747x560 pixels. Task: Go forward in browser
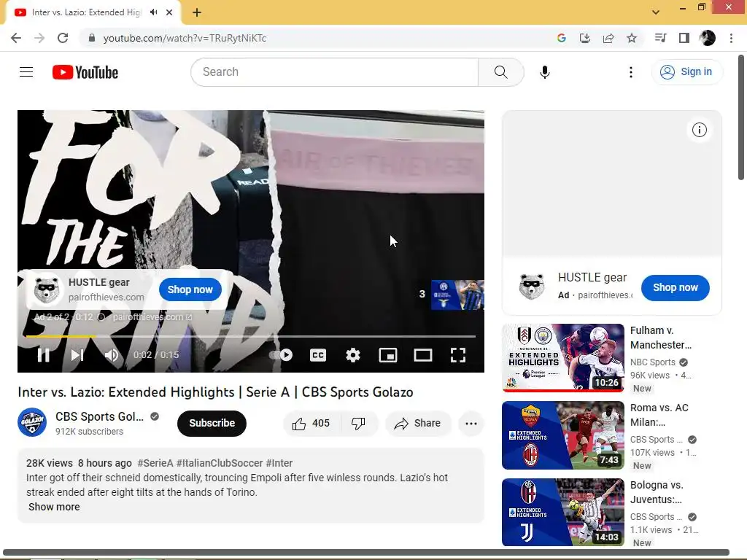[39, 38]
